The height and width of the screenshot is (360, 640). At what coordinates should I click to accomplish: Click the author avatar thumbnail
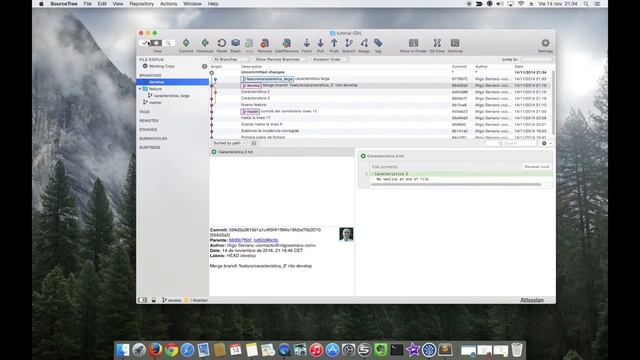point(346,234)
